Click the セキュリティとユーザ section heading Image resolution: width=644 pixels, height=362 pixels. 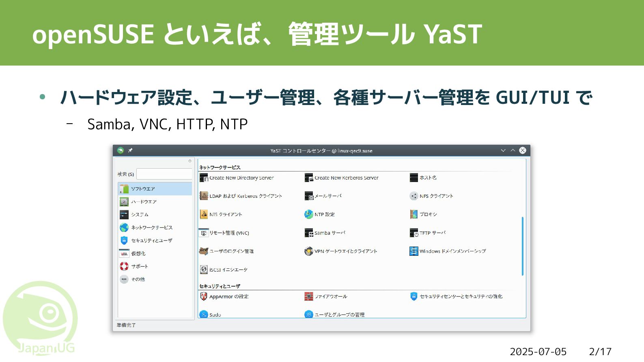click(x=220, y=286)
